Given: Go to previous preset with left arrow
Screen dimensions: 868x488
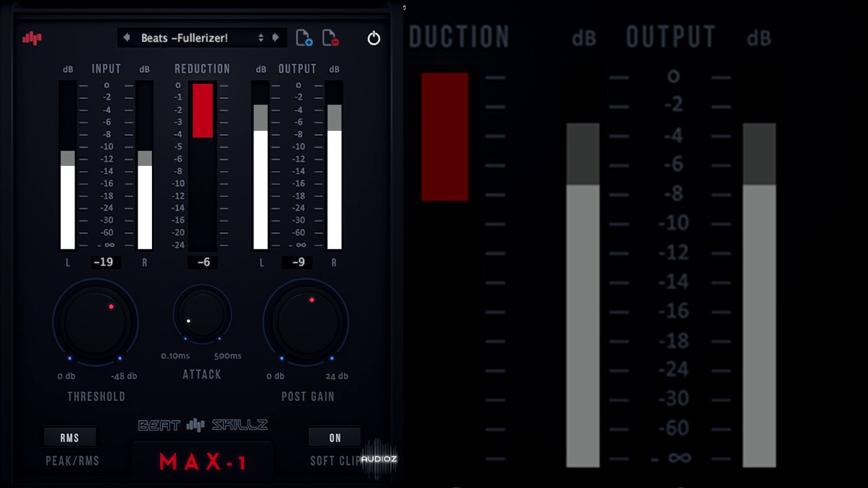Looking at the screenshot, I should 127,37.
